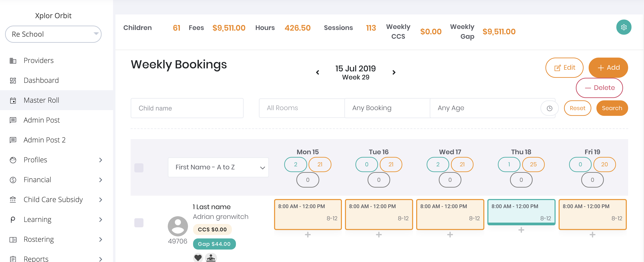
Task: Click the Child name input field
Action: tap(187, 108)
